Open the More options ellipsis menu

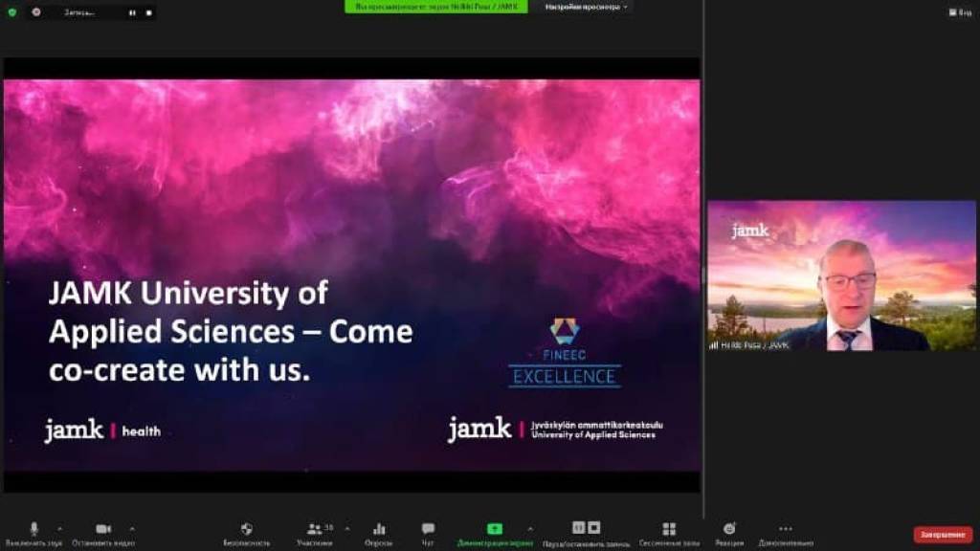pos(786,529)
